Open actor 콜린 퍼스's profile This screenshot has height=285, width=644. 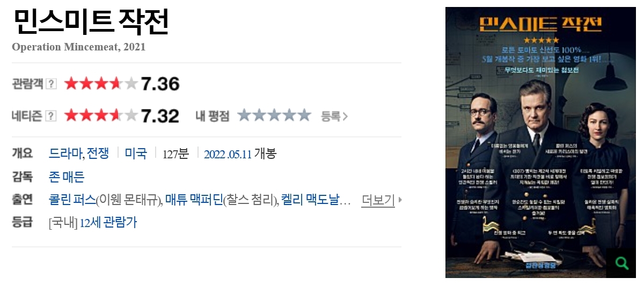point(72,200)
